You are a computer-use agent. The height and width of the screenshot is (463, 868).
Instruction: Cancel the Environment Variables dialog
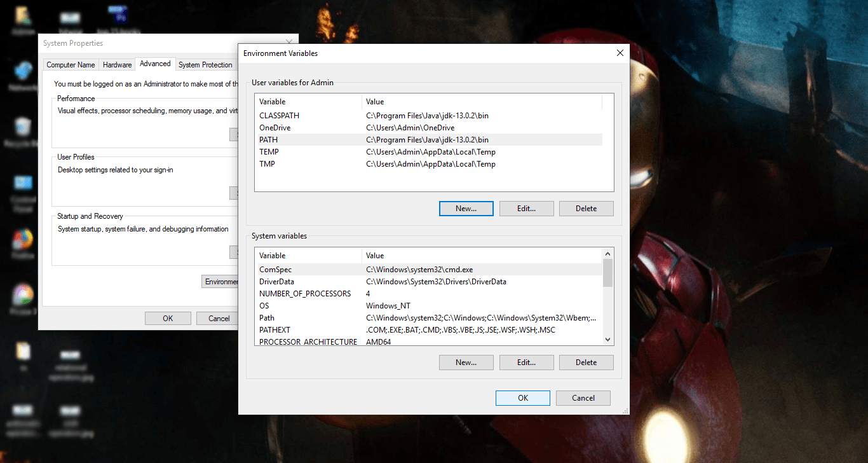tap(583, 397)
